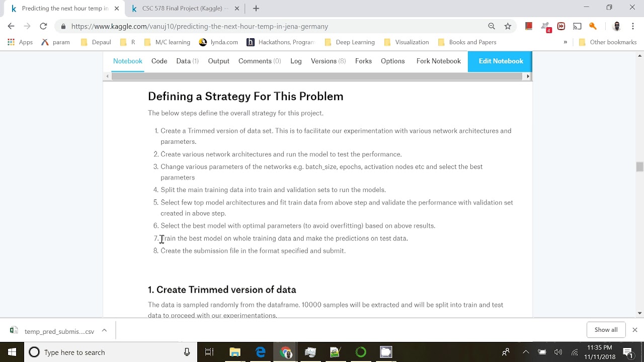Open the Cast extension icon
This screenshot has width=644, height=362.
click(x=577, y=26)
